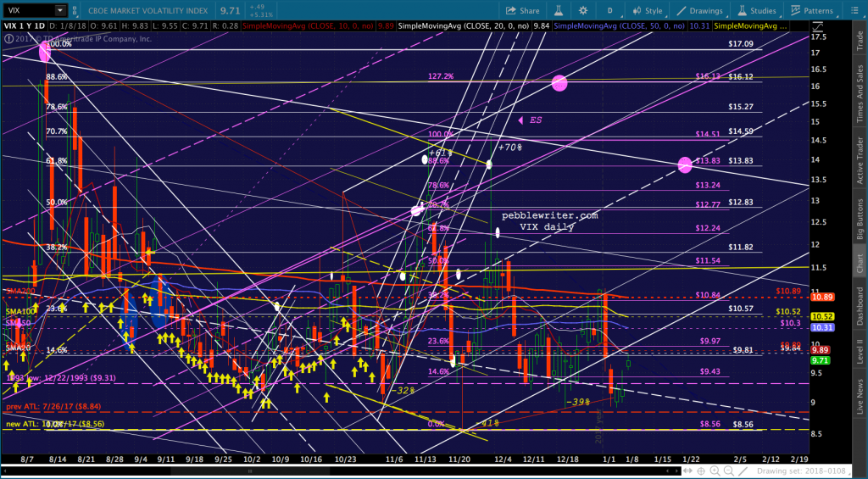
Task: Click scroll left arrow on time scrollbar
Action: pos(4,471)
